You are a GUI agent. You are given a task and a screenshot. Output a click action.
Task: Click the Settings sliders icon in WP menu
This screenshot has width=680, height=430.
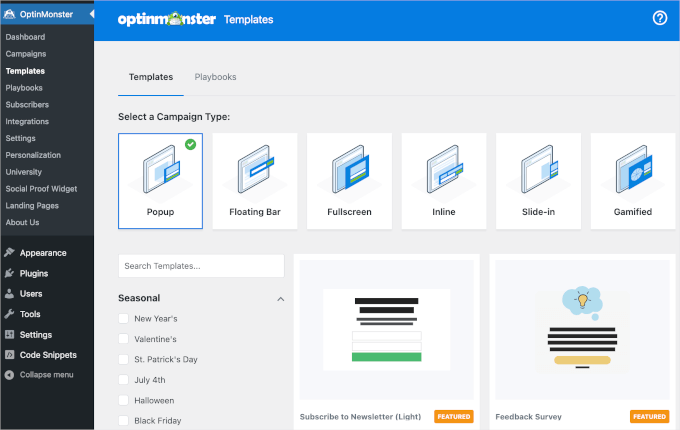pyautogui.click(x=10, y=334)
